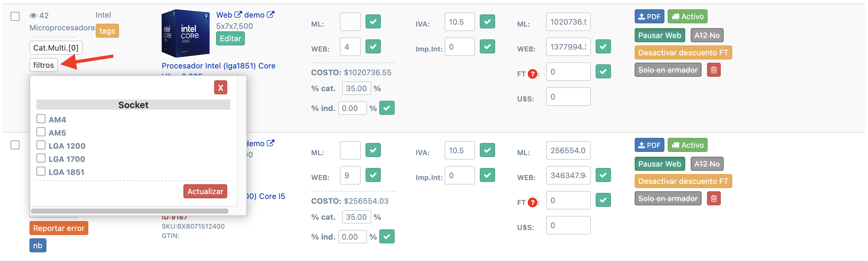The image size is (868, 261).
Task: Close the Socket filter popup with X
Action: [221, 88]
